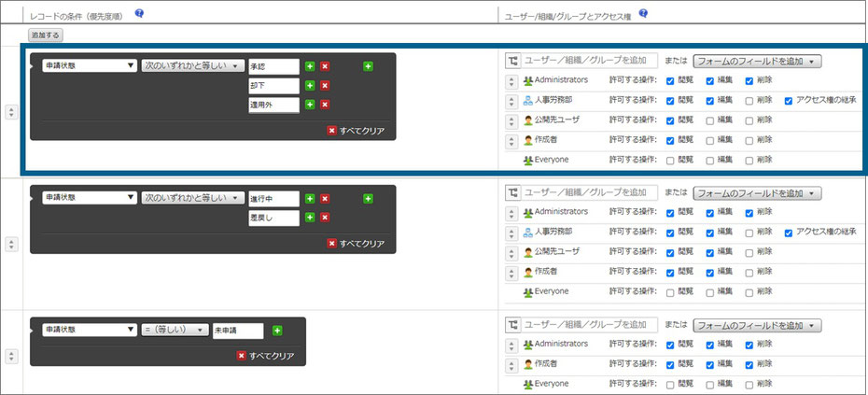Click the 追加する button
The height and width of the screenshot is (395, 868).
coord(46,35)
